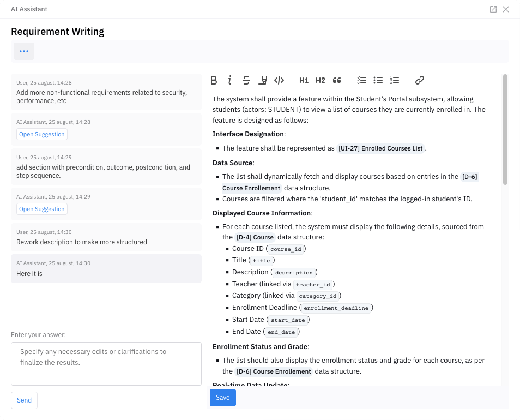Click the teacher_id code token
The image size is (520, 420).
tap(313, 285)
